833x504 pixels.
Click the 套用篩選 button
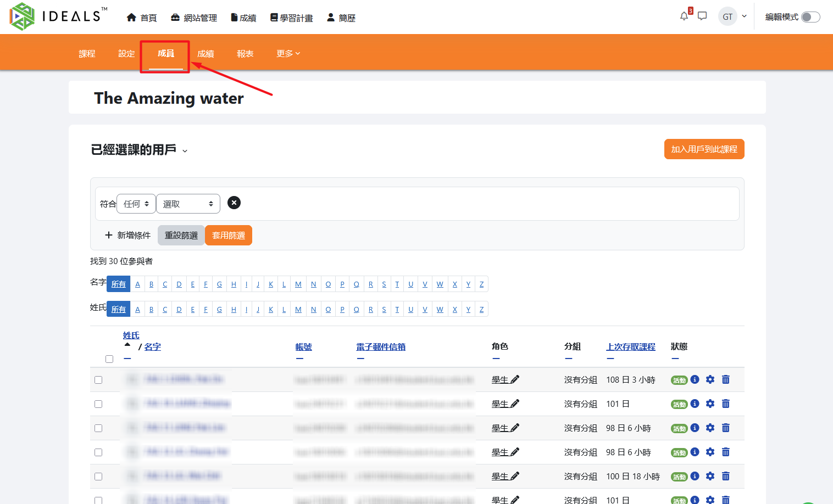[229, 236]
